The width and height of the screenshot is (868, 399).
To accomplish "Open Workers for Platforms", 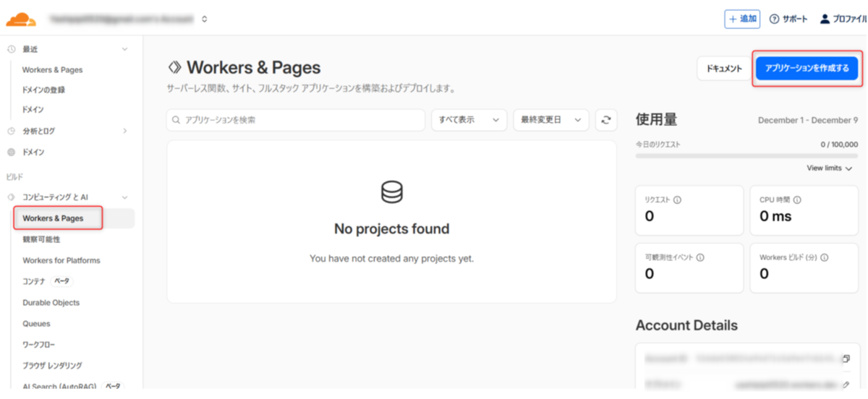I will coord(61,260).
